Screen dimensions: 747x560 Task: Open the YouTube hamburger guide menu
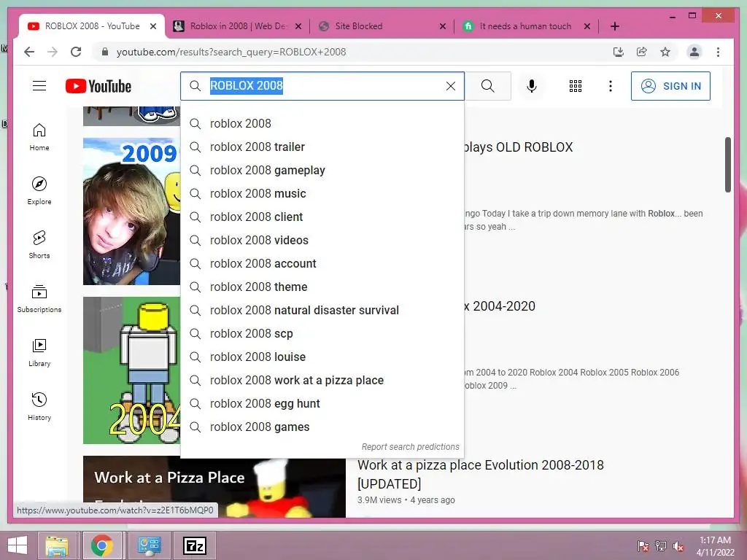point(39,86)
